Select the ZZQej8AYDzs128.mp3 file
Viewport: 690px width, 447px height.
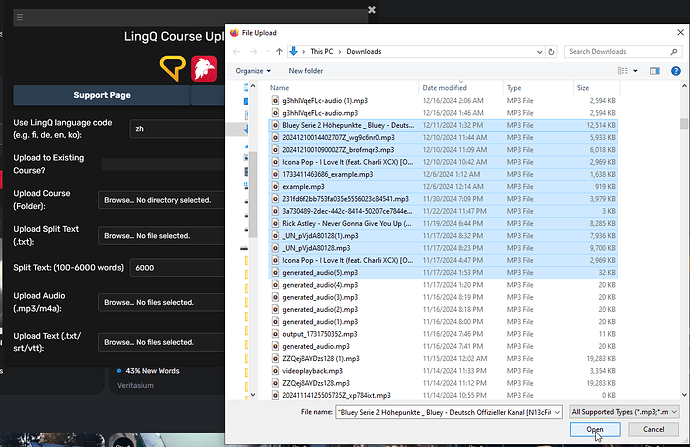tap(443, 383)
